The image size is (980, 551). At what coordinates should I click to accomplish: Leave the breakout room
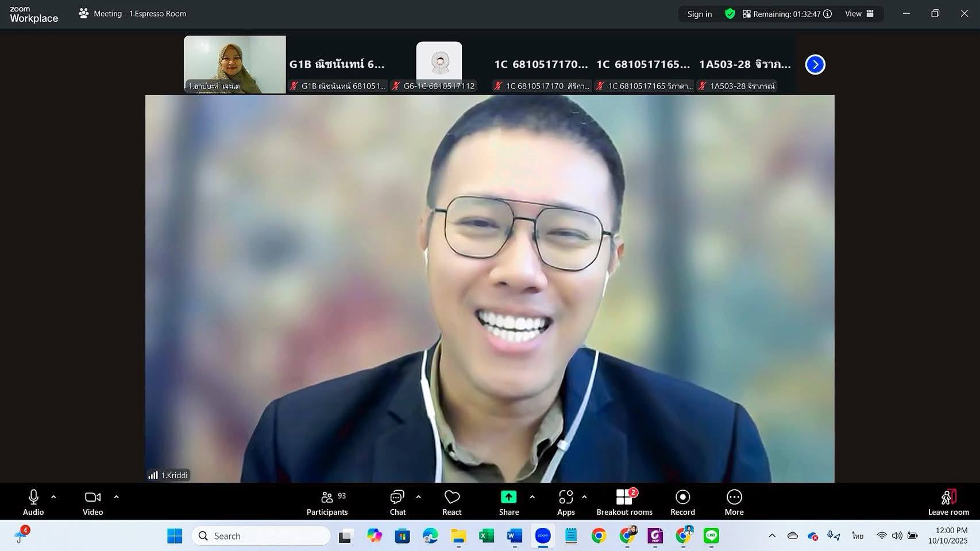(948, 502)
